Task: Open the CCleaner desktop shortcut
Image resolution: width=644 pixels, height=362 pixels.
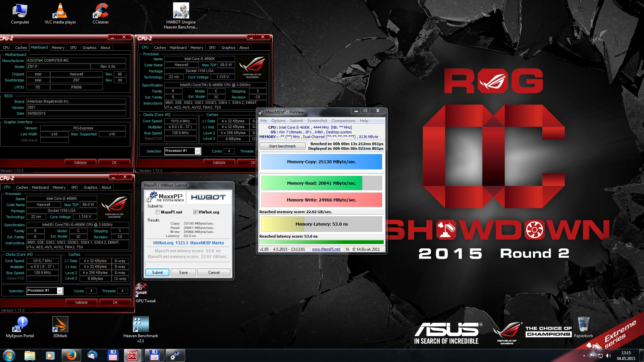Action: 101,13
